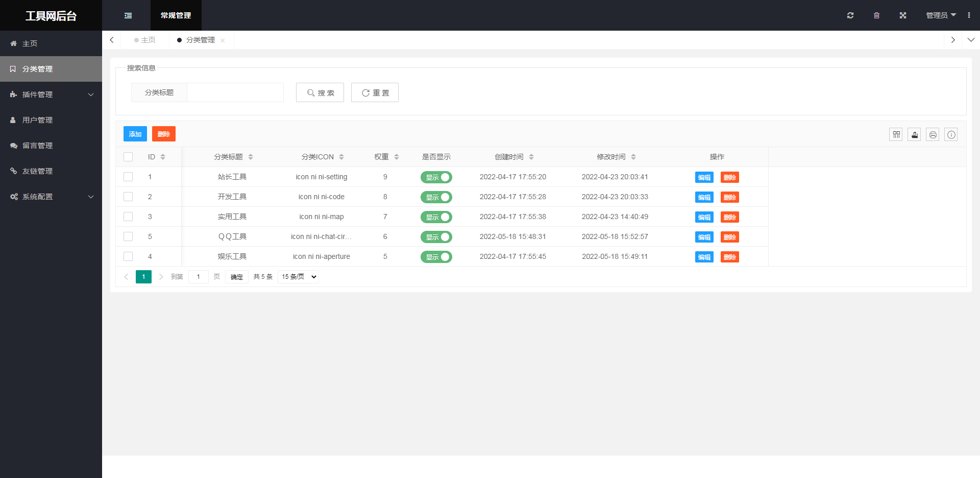Sort table by 权重 column

click(397, 157)
